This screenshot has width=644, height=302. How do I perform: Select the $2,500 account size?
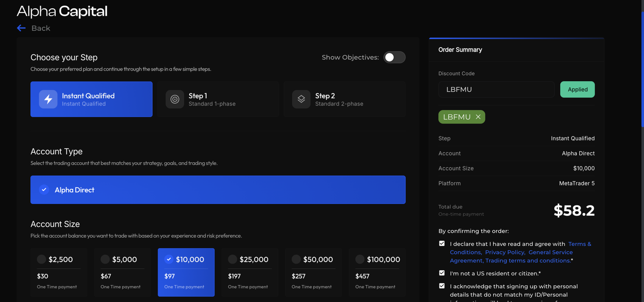(59, 272)
